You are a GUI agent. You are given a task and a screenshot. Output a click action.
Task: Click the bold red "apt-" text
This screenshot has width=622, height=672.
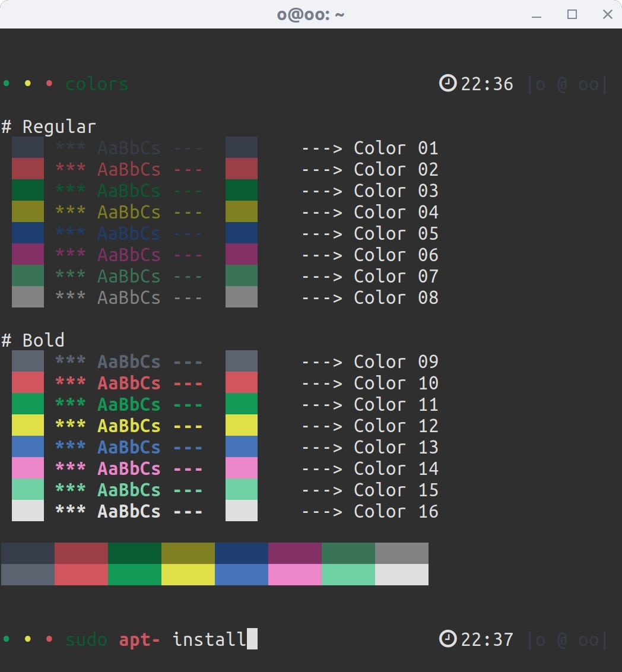click(x=139, y=639)
